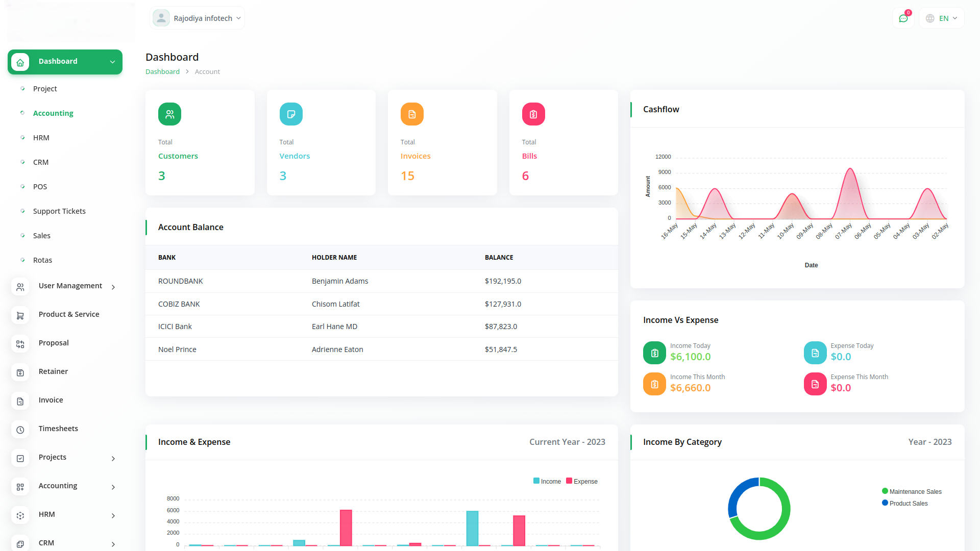Toggle the Expense legend on the chart
The image size is (980, 551).
point(582,481)
